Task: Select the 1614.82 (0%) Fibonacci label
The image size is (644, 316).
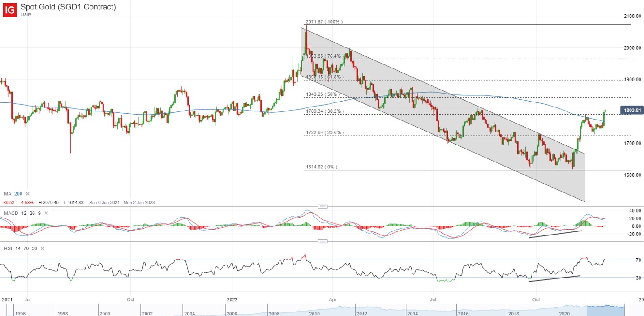Action: 322,167
